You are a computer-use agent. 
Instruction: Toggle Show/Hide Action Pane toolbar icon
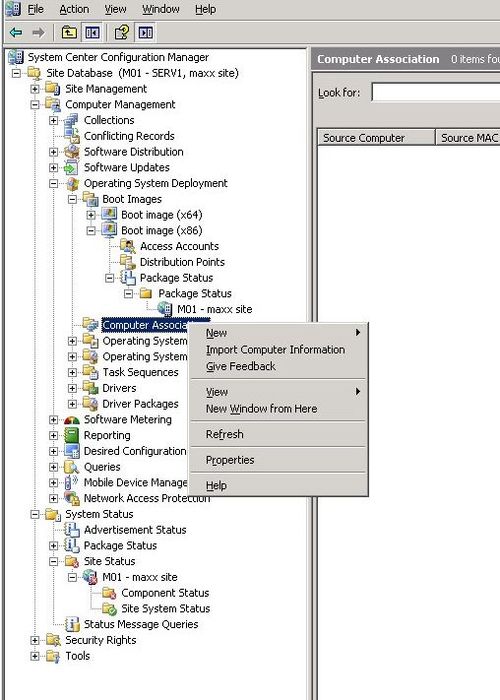(146, 33)
